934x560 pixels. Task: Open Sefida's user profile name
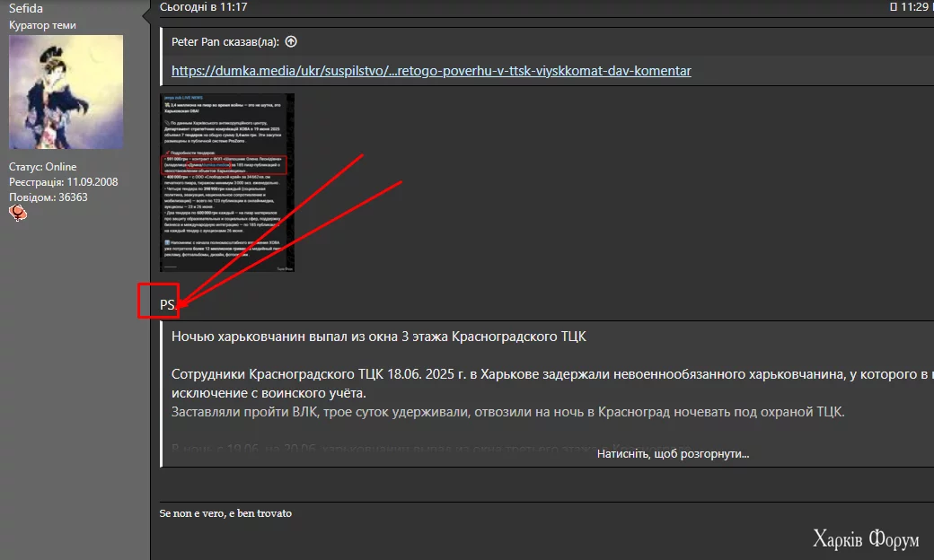click(26, 8)
